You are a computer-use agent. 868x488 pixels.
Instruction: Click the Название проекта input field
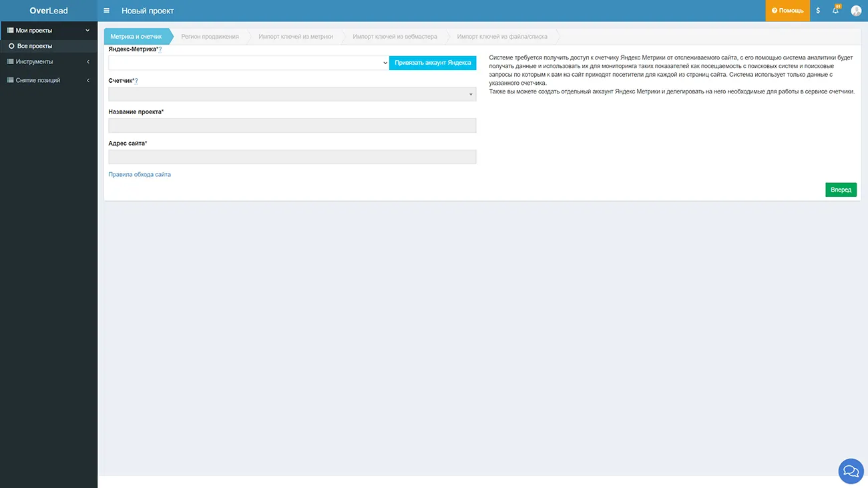click(x=292, y=126)
